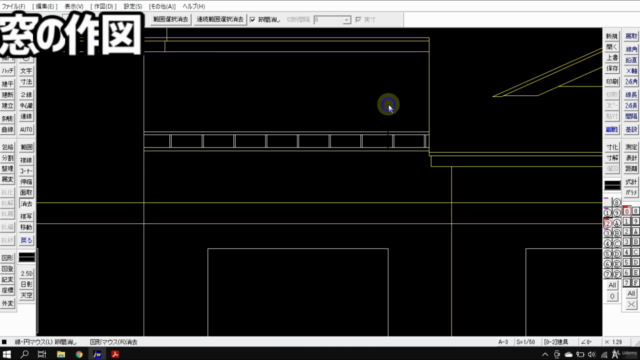The height and width of the screenshot is (360, 640).
Task: Click 開く open file button
Action: (x=612, y=47)
